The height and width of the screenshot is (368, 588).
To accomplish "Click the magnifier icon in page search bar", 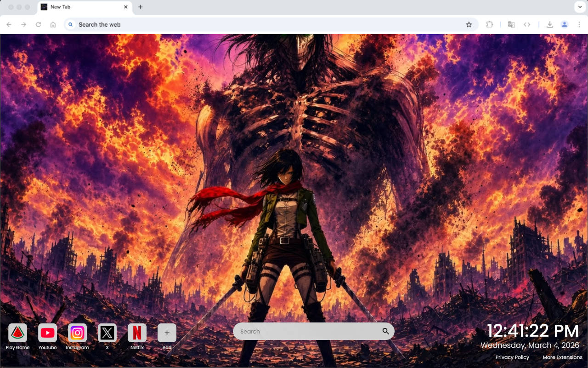I will 385,331.
